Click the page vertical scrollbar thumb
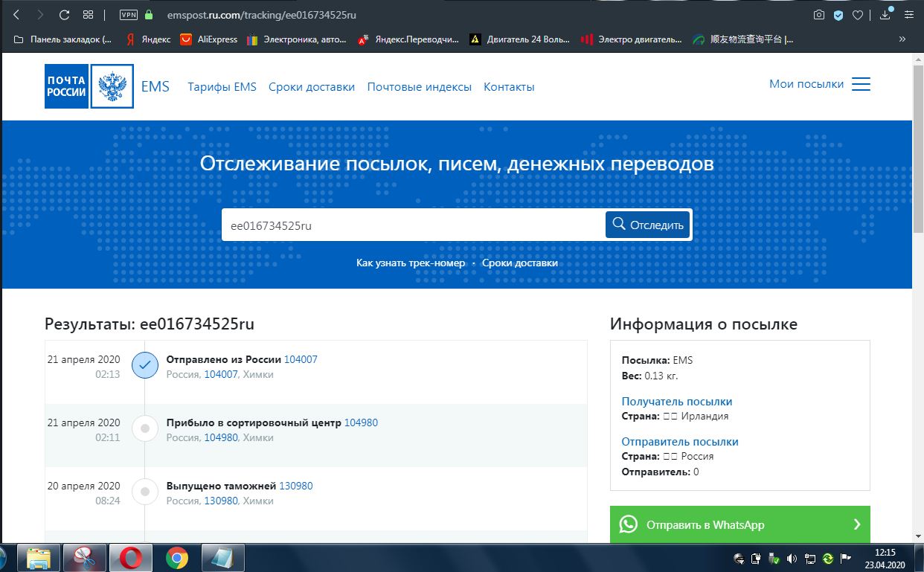The height and width of the screenshot is (572, 924). pos(917,149)
